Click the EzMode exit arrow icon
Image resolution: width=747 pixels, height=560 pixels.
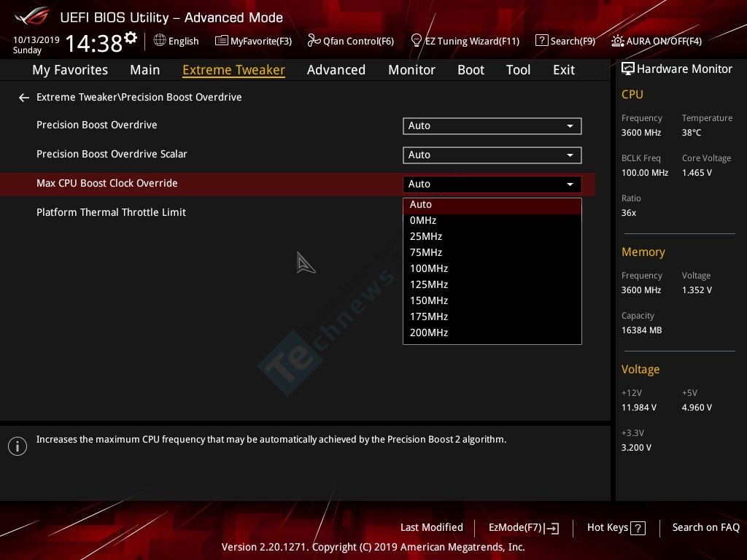tap(551, 528)
